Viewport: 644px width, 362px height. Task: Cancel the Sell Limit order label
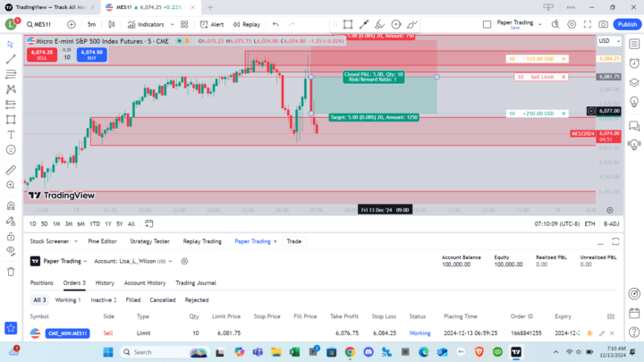click(x=563, y=77)
